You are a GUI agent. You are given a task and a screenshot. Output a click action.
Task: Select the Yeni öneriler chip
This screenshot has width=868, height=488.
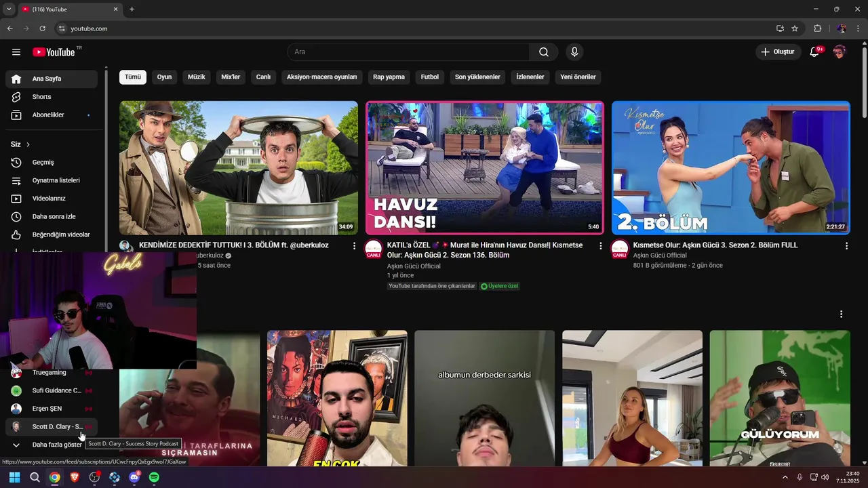coord(578,77)
